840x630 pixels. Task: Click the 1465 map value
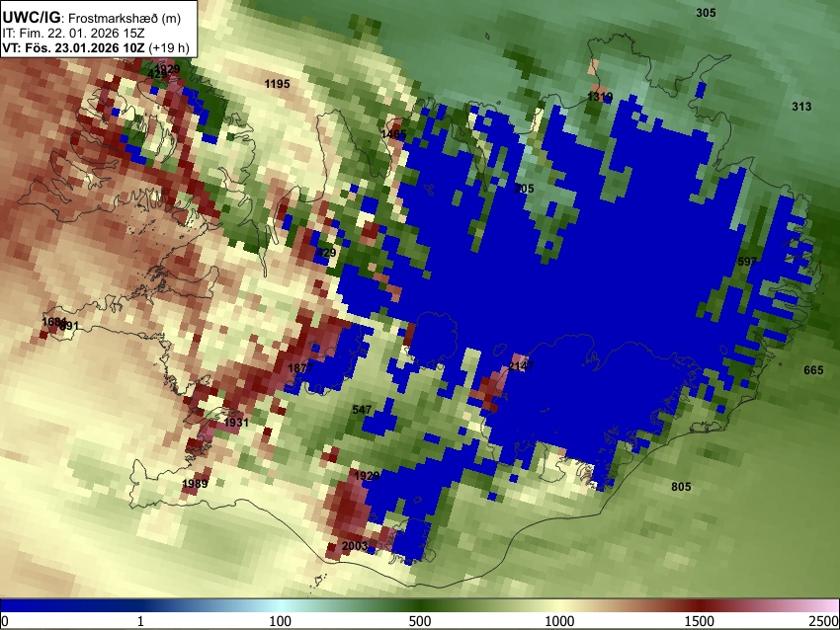pos(393,134)
